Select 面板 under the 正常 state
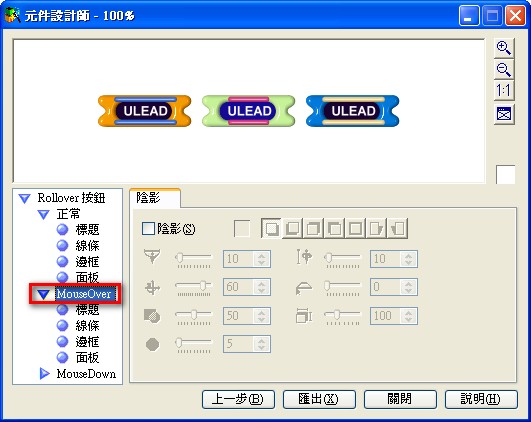This screenshot has height=422, width=531. 87,278
